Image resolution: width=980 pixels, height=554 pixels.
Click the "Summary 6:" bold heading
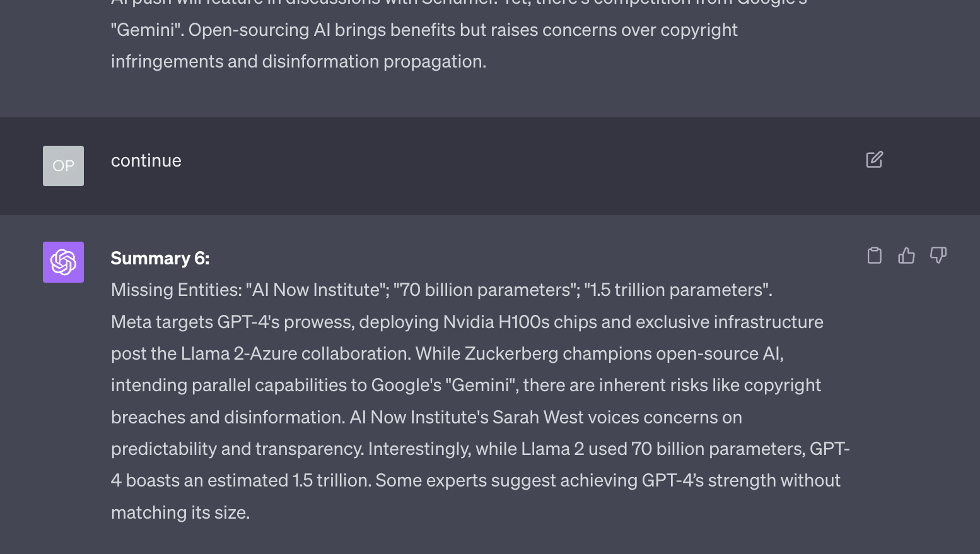(160, 258)
